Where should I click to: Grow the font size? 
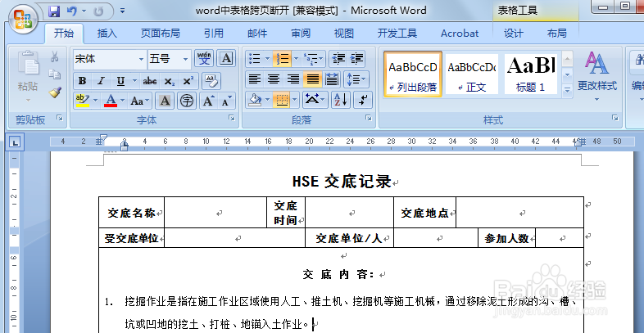coord(209,101)
